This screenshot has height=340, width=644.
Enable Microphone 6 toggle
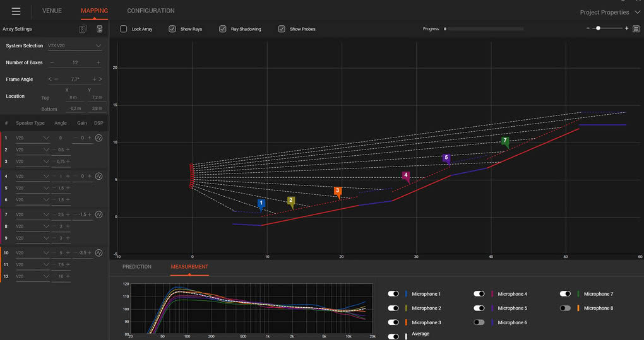[x=479, y=322]
